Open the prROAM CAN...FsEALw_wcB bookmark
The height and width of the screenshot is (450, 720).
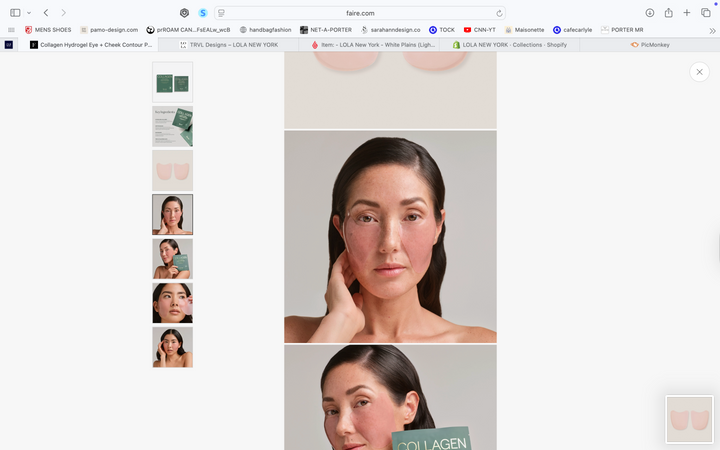point(188,30)
